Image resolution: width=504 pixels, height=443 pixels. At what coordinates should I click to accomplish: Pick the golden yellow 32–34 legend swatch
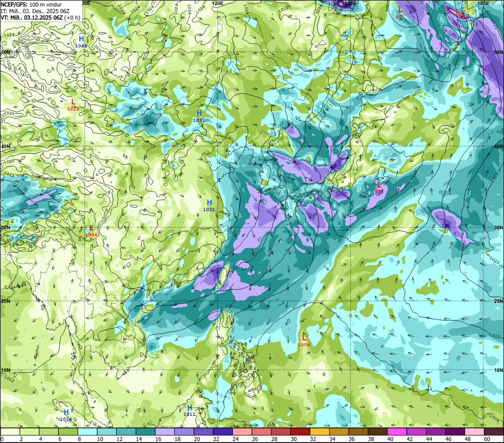coord(320,431)
